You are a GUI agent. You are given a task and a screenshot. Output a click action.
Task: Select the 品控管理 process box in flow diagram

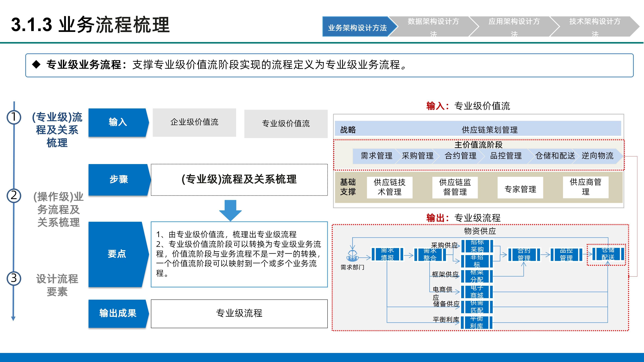point(566,255)
